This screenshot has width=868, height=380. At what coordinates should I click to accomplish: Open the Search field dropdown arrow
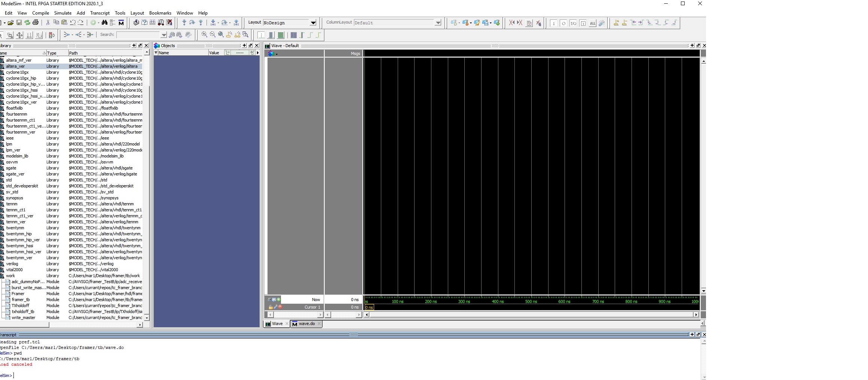[163, 35]
